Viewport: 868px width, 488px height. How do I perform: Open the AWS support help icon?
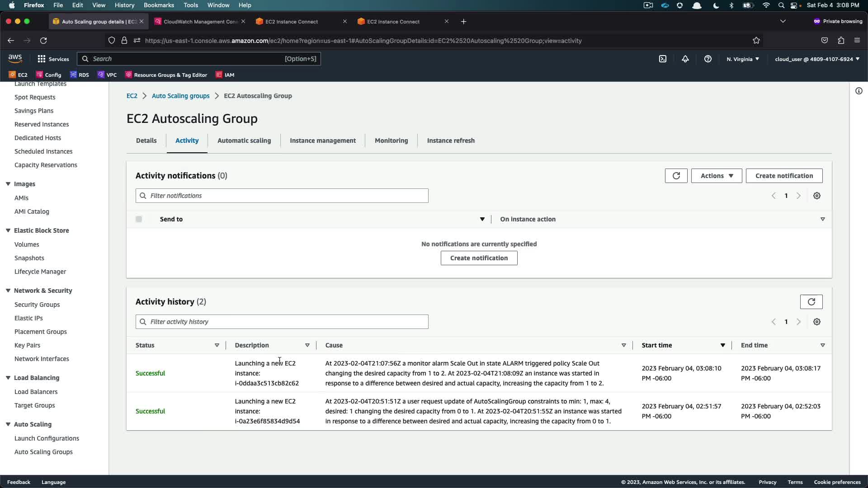tap(708, 59)
